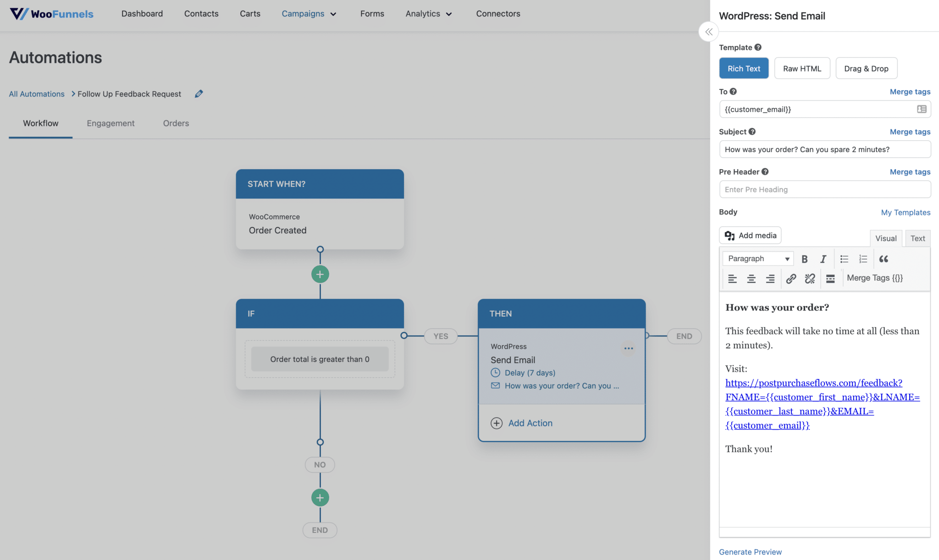Image resolution: width=939 pixels, height=560 pixels.
Task: Apply blockquote formatting
Action: (884, 259)
